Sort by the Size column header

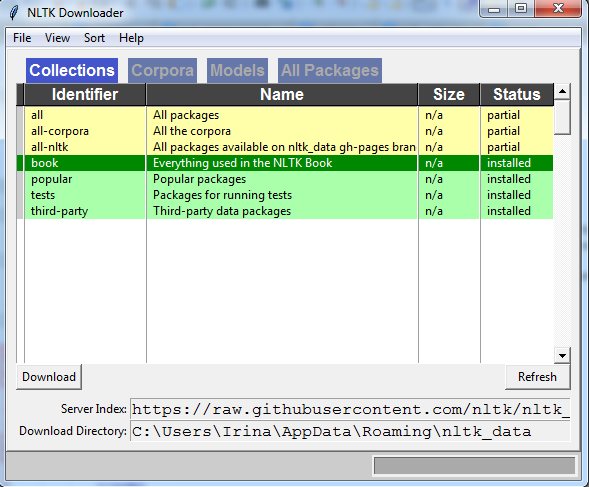pyautogui.click(x=449, y=94)
